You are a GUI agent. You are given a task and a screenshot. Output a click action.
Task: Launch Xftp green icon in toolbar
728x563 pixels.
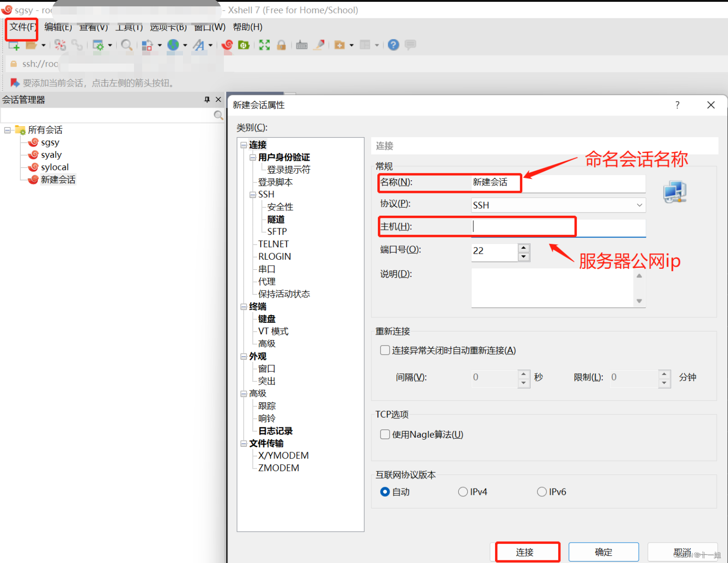click(244, 45)
